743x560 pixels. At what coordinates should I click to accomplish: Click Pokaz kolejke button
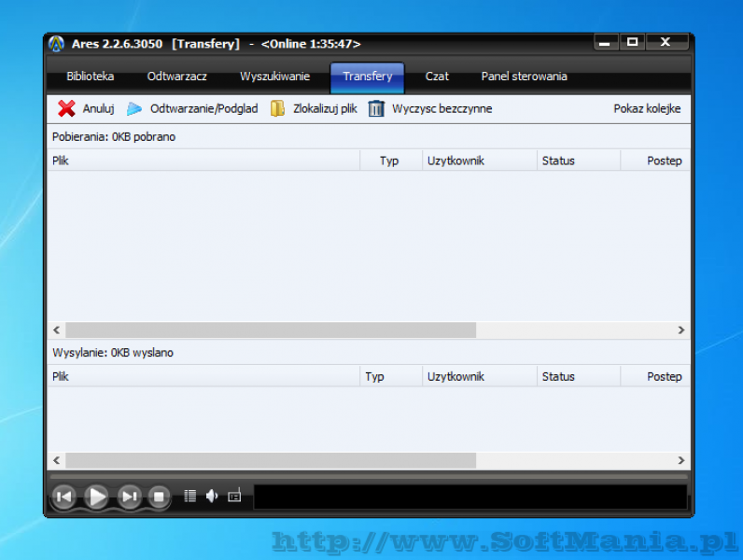pos(647,109)
